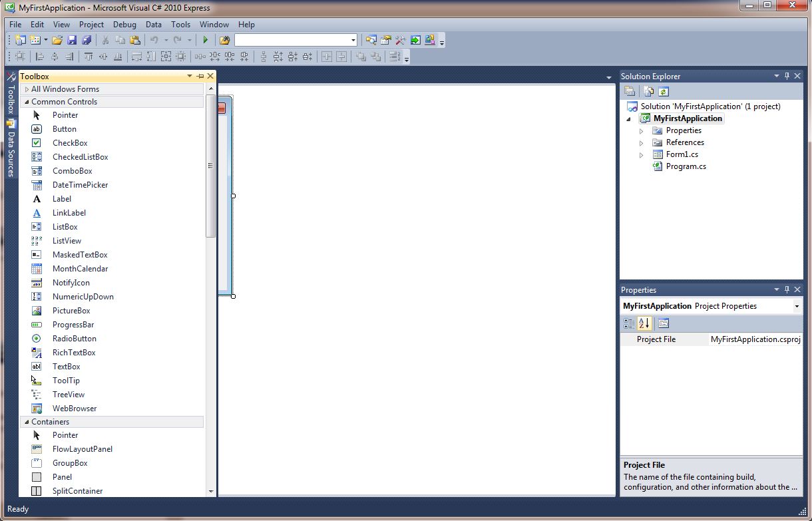
Task: Open the Help menu
Action: 246,25
